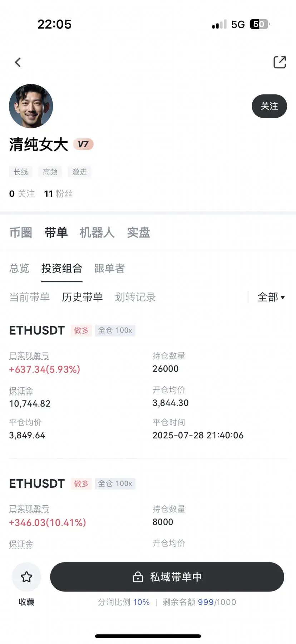This screenshot has width=296, height=644.
Task: Tap the back arrow icon
Action: [x=18, y=63]
